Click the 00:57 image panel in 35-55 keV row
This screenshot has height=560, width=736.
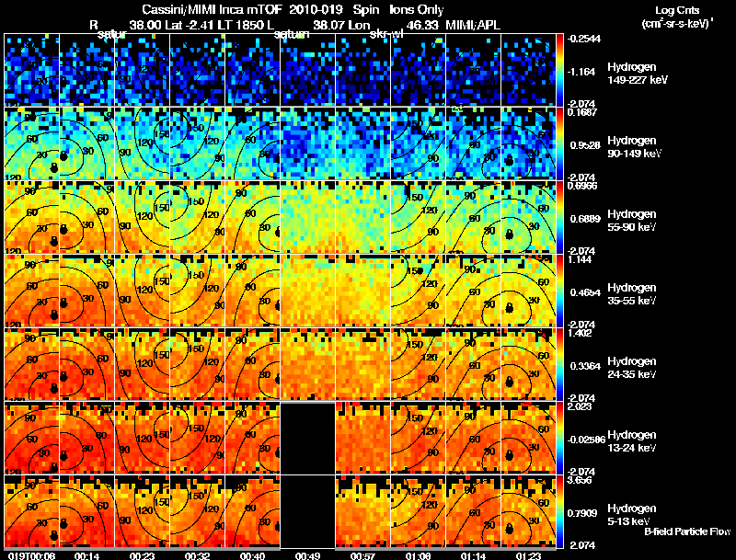click(x=362, y=291)
